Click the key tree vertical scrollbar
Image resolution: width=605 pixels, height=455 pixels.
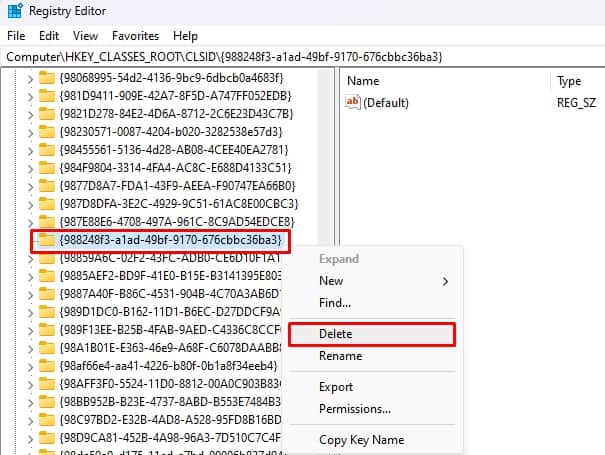click(x=326, y=156)
